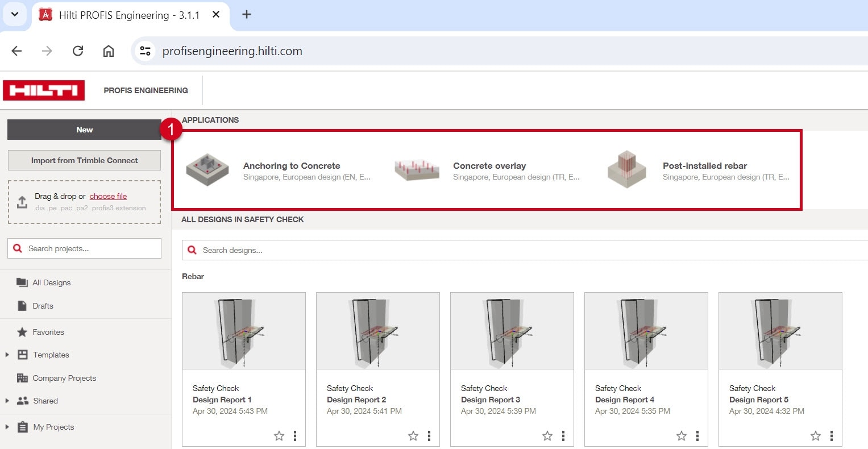Click the Hilti logo
Viewport: 868px width, 449px height.
pyautogui.click(x=44, y=90)
